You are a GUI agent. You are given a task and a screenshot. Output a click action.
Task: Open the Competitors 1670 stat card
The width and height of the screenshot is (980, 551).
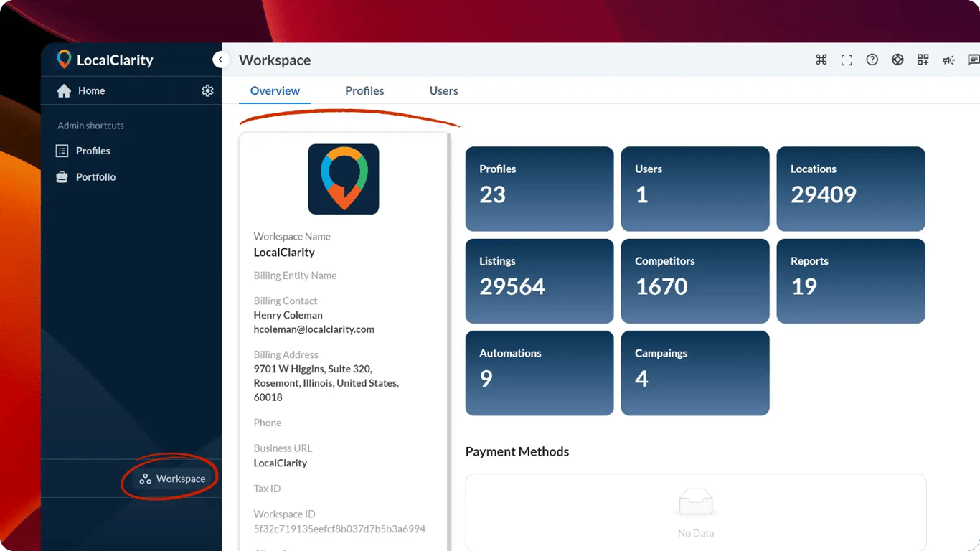[695, 281]
